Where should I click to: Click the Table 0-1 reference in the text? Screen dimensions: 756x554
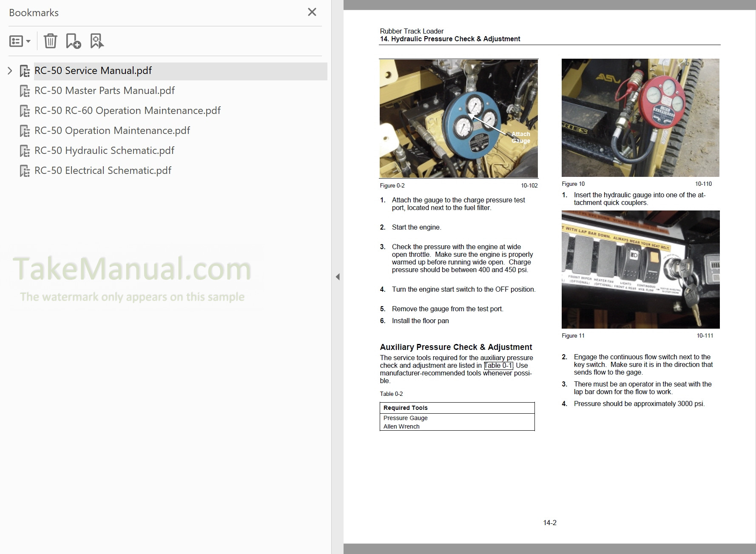pyautogui.click(x=499, y=365)
